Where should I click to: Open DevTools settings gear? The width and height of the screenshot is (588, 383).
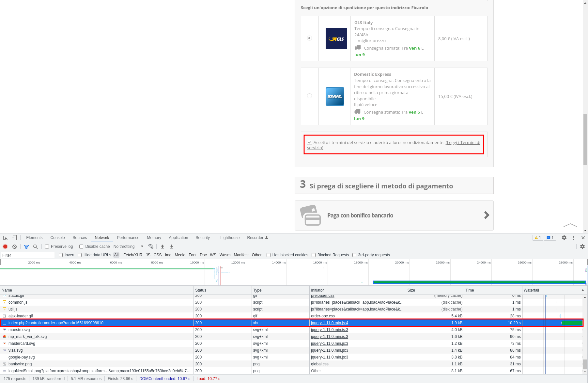click(564, 238)
